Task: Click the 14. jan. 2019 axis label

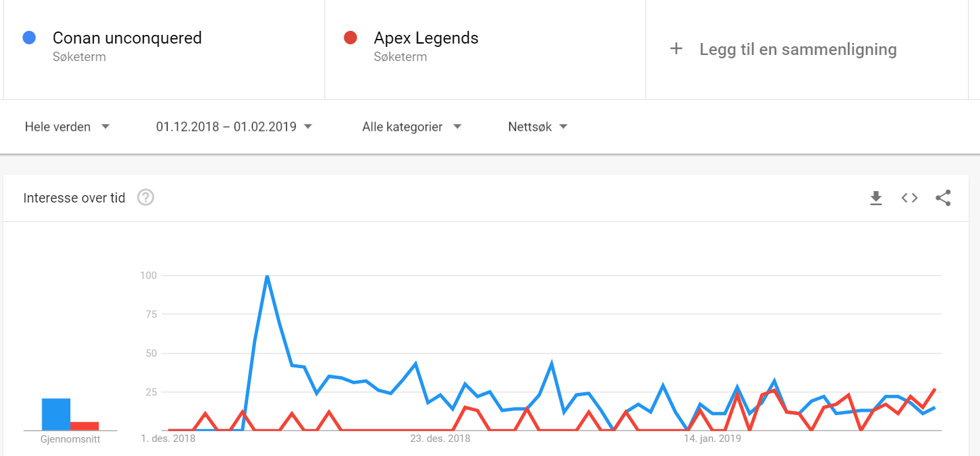Action: [712, 439]
